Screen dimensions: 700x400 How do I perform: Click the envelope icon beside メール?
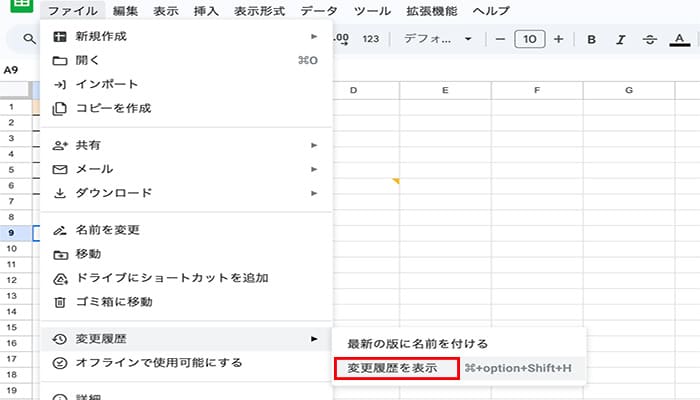pyautogui.click(x=60, y=170)
